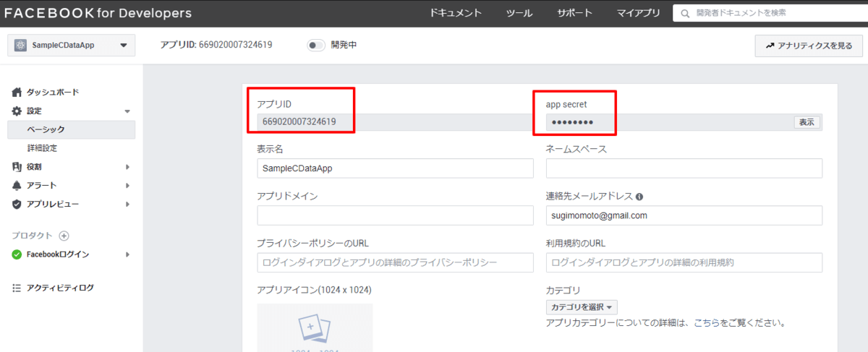Click the developer docs search field
The image size is (868, 352).
click(x=770, y=13)
